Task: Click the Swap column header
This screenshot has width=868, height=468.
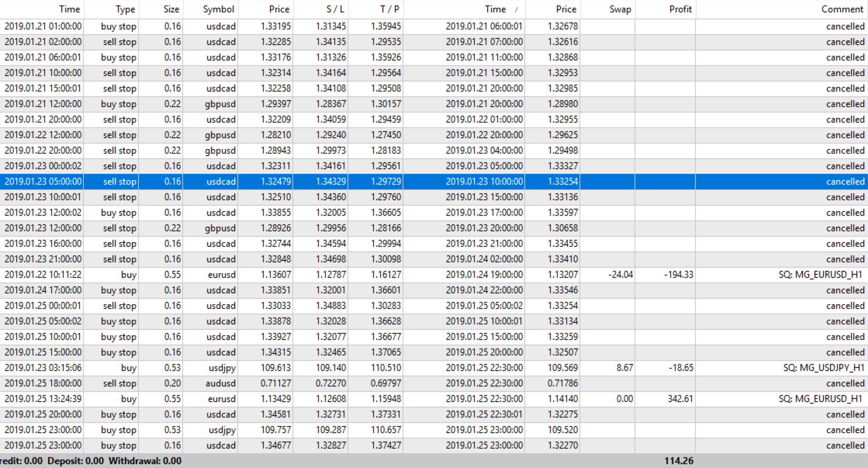Action: (620, 9)
